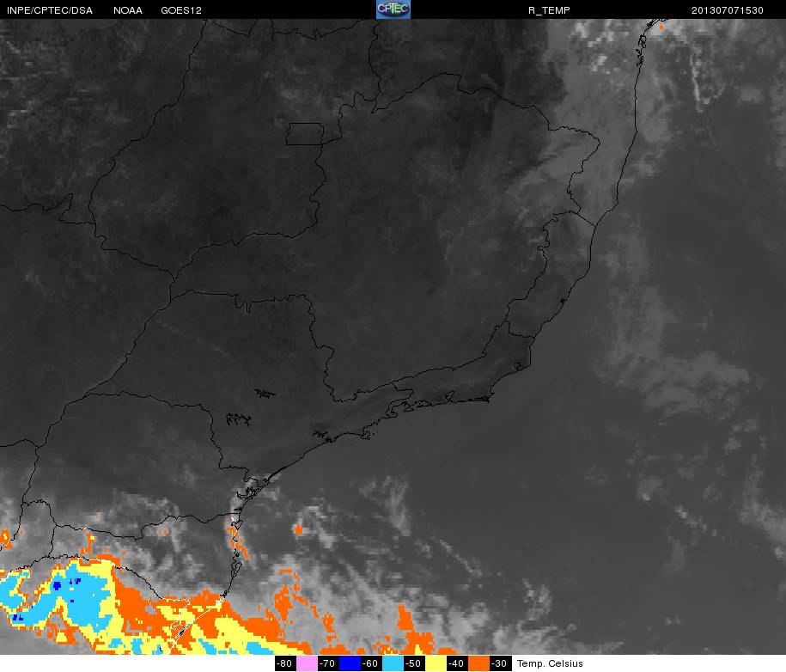Click the pink -80 to -70 legend swatch

(307, 663)
